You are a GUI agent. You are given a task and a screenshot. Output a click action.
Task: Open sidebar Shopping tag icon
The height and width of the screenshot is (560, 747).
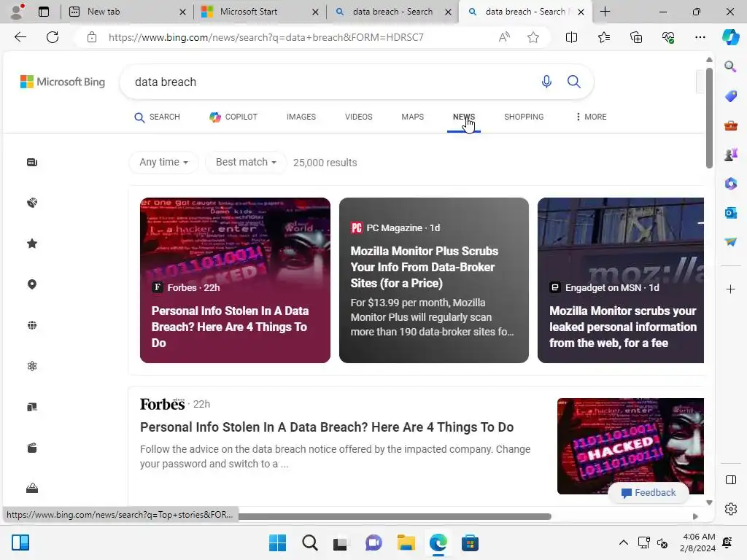coord(730,96)
